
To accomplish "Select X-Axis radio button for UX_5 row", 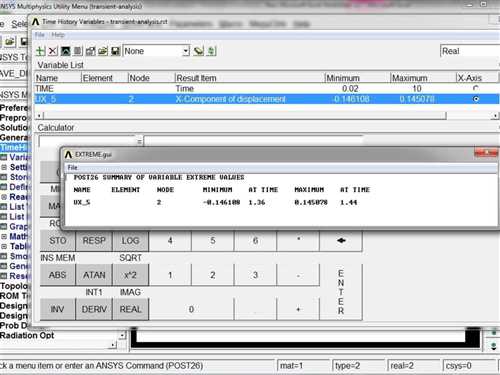I will tap(476, 99).
